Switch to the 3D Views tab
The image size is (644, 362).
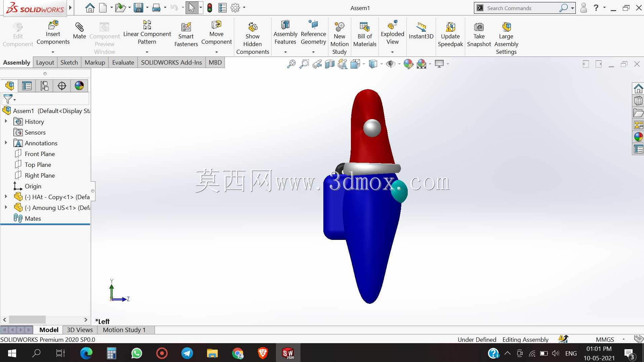(80, 330)
